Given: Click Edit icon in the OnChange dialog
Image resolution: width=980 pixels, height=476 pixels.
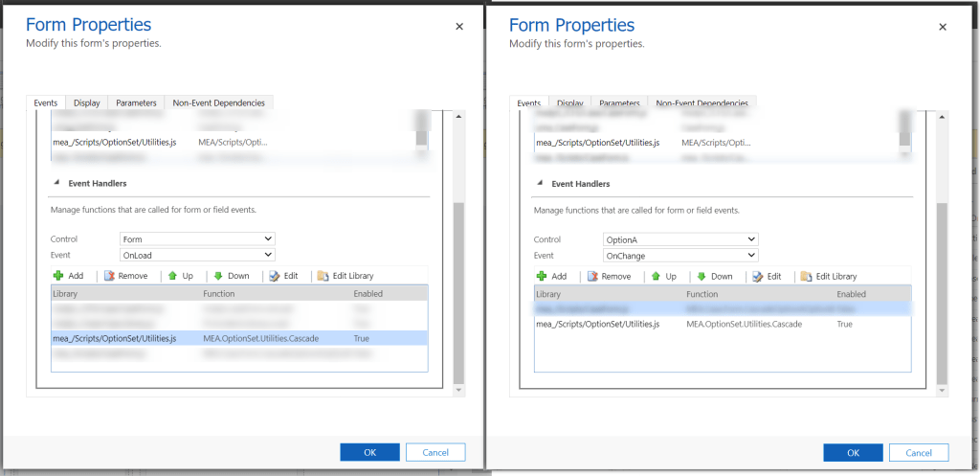Looking at the screenshot, I should tap(758, 277).
